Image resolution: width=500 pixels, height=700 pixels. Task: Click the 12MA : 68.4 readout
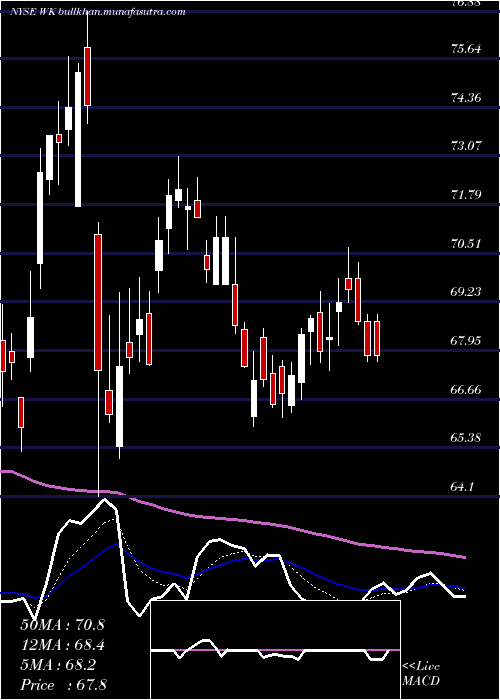coord(63,645)
